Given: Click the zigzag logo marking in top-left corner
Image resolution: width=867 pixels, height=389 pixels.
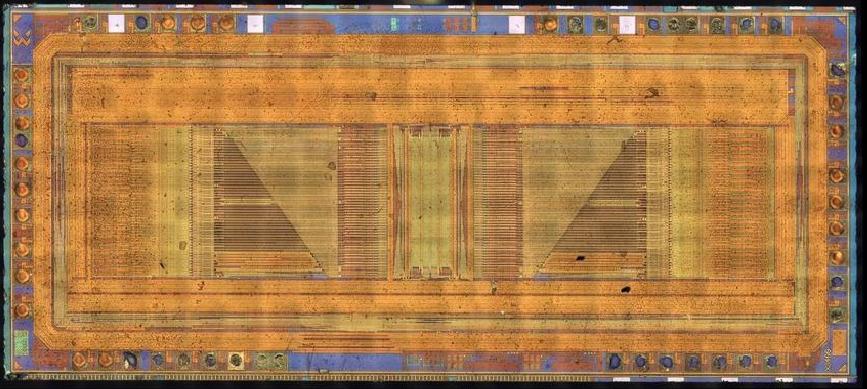Looking at the screenshot, I should click(x=22, y=39).
